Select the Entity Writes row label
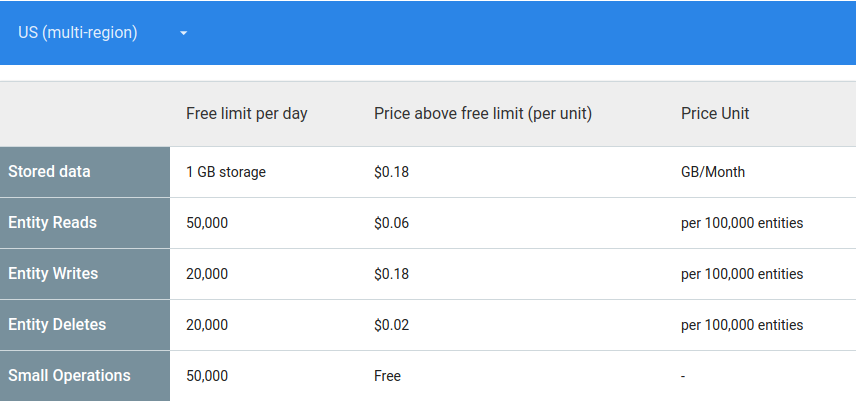 54,274
